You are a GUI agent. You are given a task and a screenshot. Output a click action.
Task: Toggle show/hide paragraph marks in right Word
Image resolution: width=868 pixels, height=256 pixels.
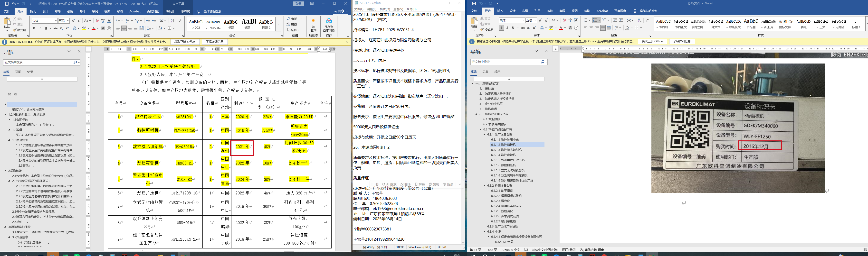click(x=647, y=20)
